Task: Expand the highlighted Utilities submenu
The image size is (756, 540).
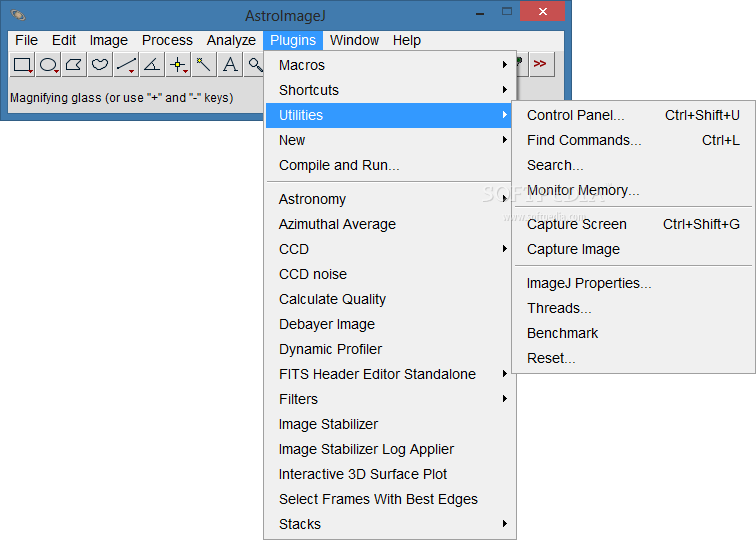Action: pyautogui.click(x=389, y=115)
